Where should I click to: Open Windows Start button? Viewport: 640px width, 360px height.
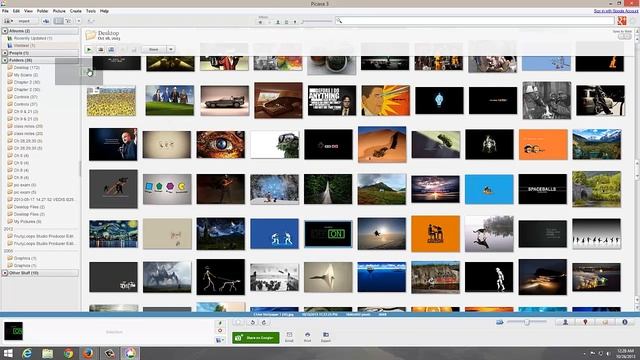8,353
